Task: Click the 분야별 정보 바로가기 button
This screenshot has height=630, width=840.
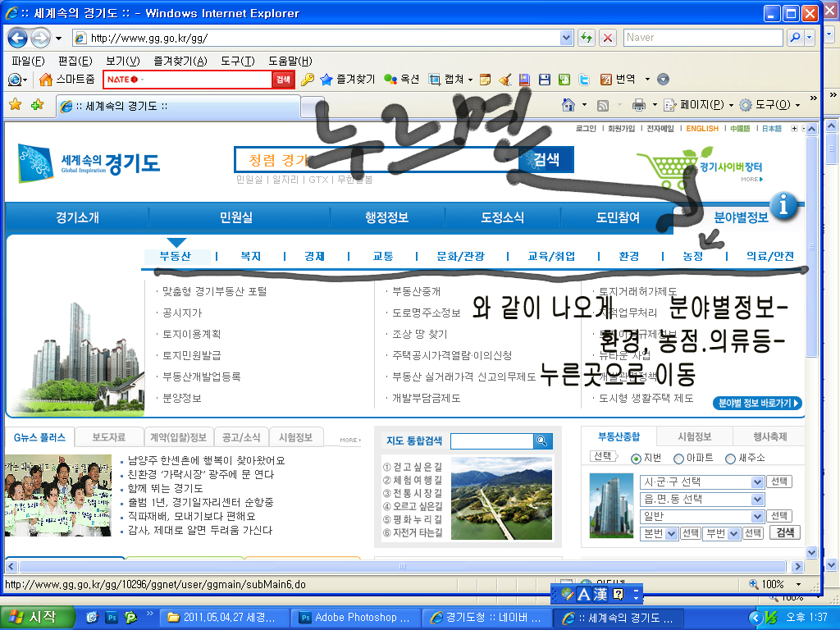Action: 757,403
